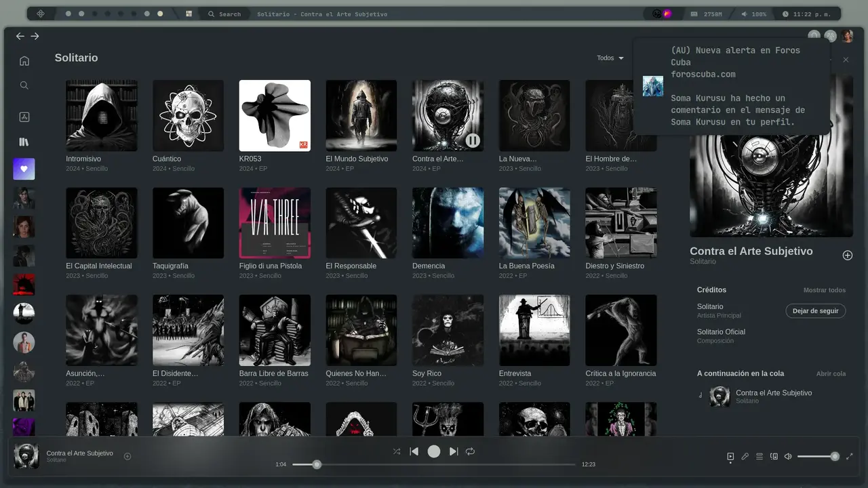Open El Mundo Subjetivo album
868x488 pixels.
[361, 116]
